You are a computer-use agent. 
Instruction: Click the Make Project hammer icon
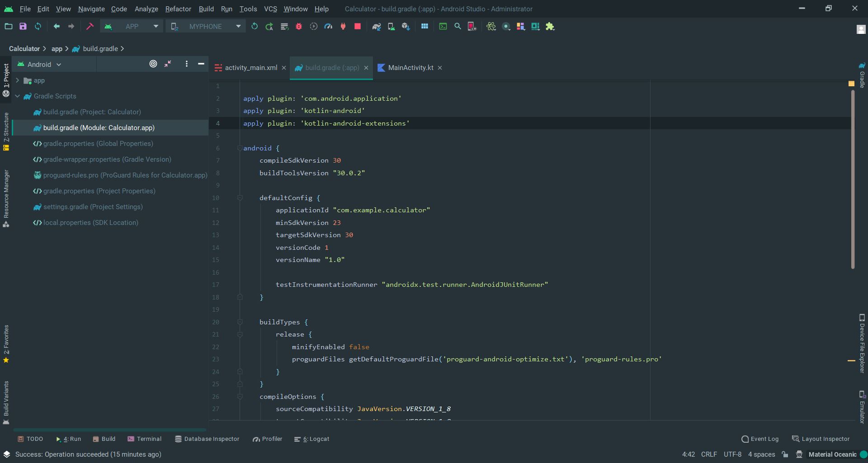(90, 27)
